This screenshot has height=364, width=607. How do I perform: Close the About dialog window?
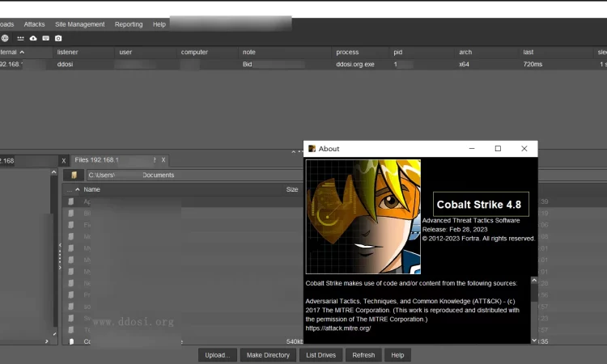(524, 149)
